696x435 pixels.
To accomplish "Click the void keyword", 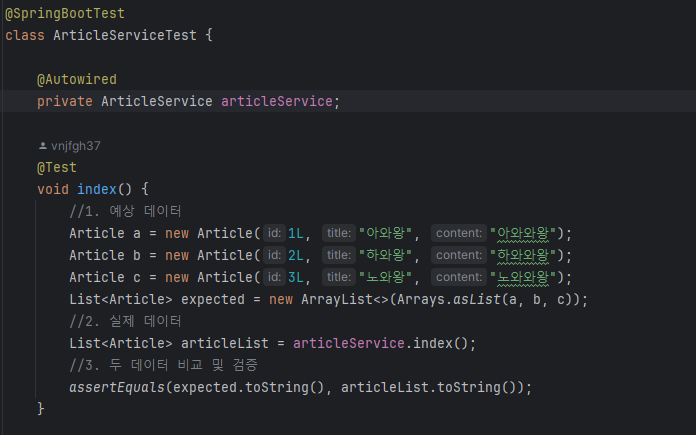I will (x=53, y=189).
